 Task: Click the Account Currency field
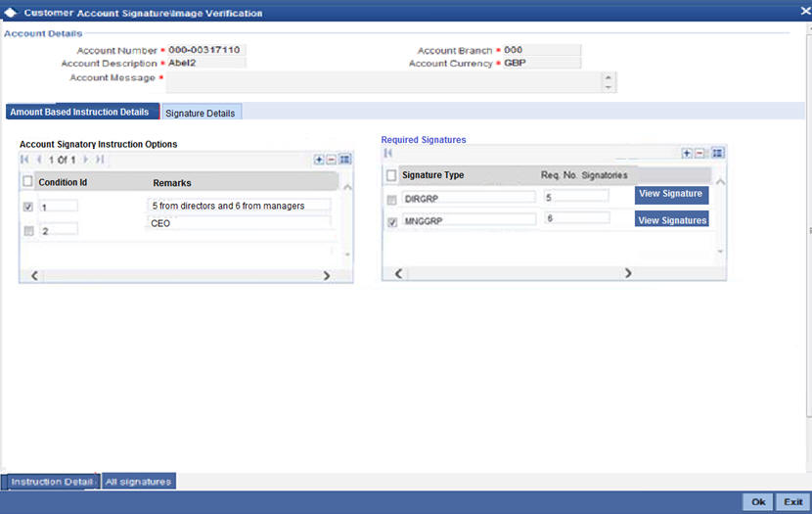pyautogui.click(x=542, y=63)
